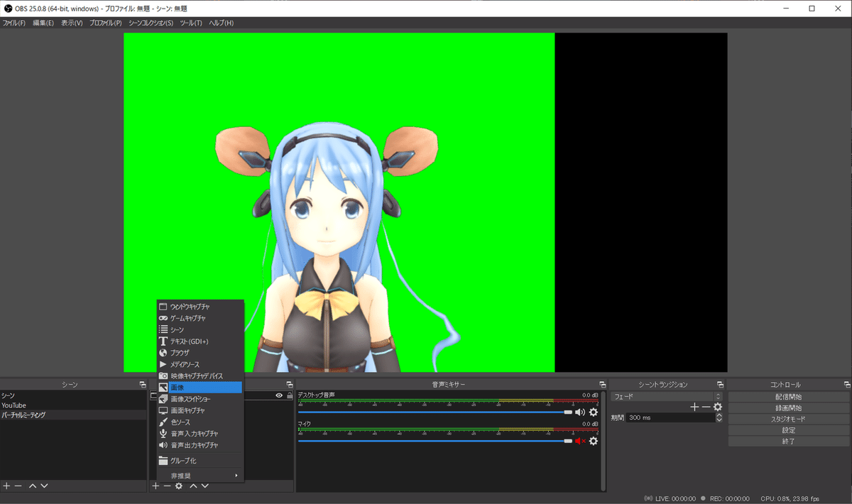Choose ブラウザ source from the menu
Screen dimensions: 852x504
tap(200, 352)
